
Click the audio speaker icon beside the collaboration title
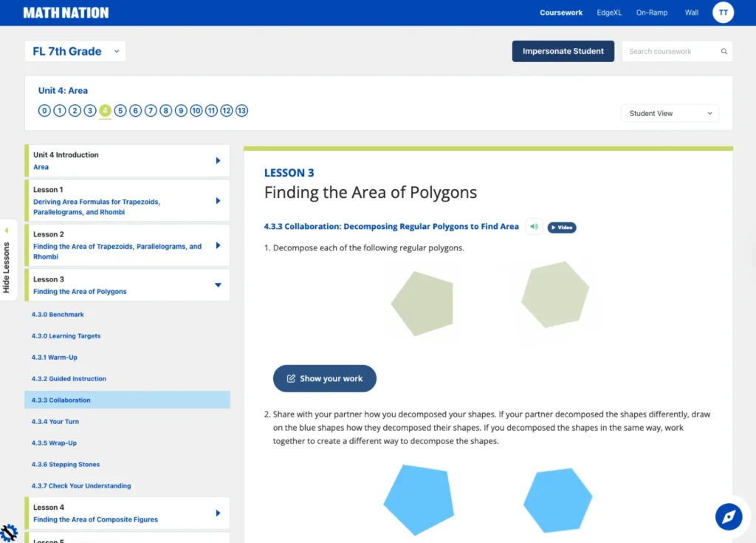(534, 227)
